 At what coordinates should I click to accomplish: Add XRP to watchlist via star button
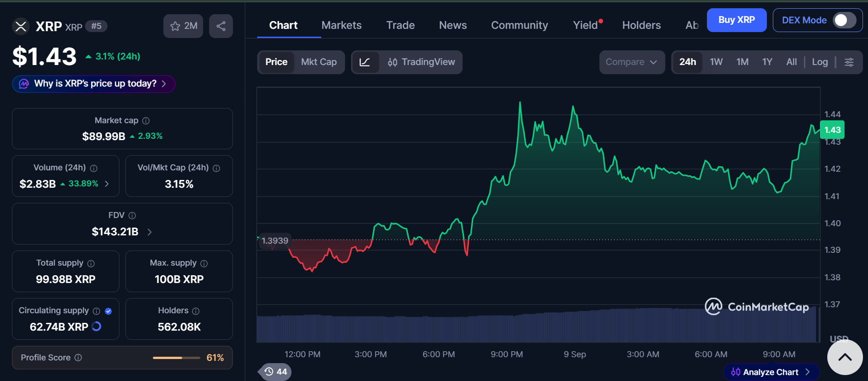pos(183,26)
